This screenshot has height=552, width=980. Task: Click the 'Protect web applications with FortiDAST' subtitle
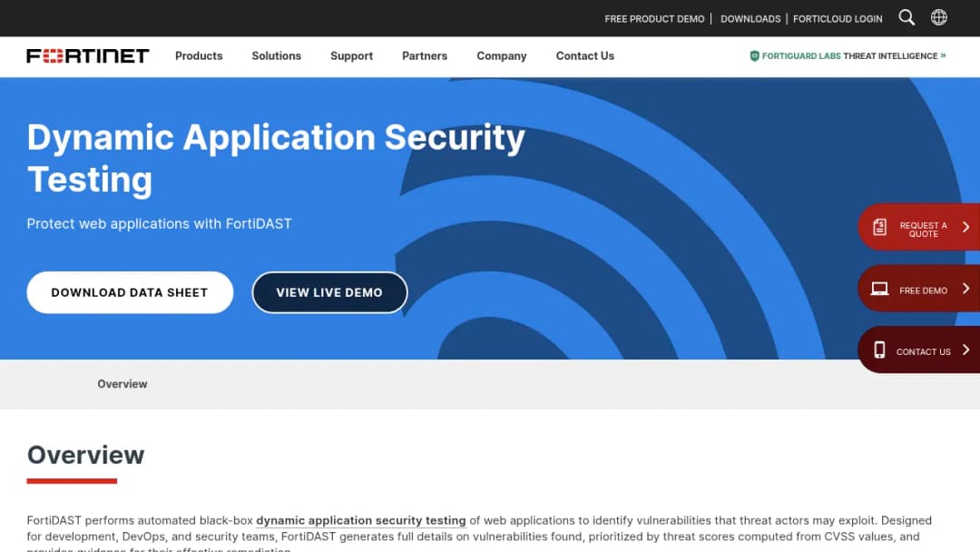pos(159,224)
